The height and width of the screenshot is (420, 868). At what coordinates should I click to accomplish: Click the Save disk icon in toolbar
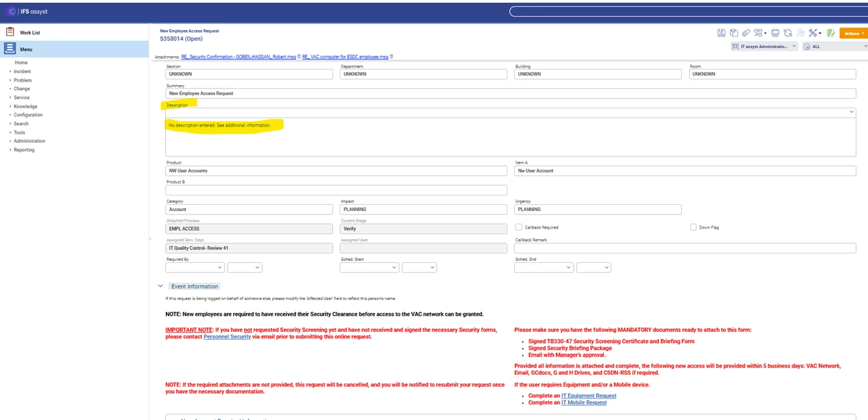point(722,33)
